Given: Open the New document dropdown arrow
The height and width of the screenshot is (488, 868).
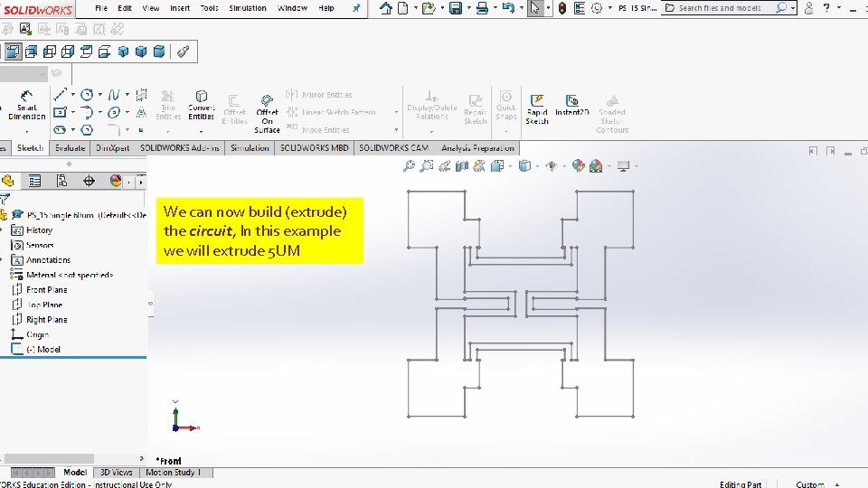Looking at the screenshot, I should [415, 8].
